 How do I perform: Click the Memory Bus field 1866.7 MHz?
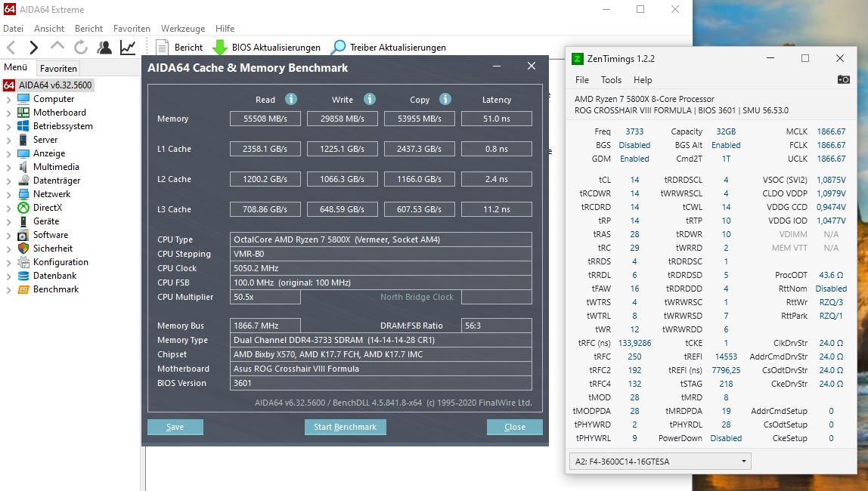point(265,326)
